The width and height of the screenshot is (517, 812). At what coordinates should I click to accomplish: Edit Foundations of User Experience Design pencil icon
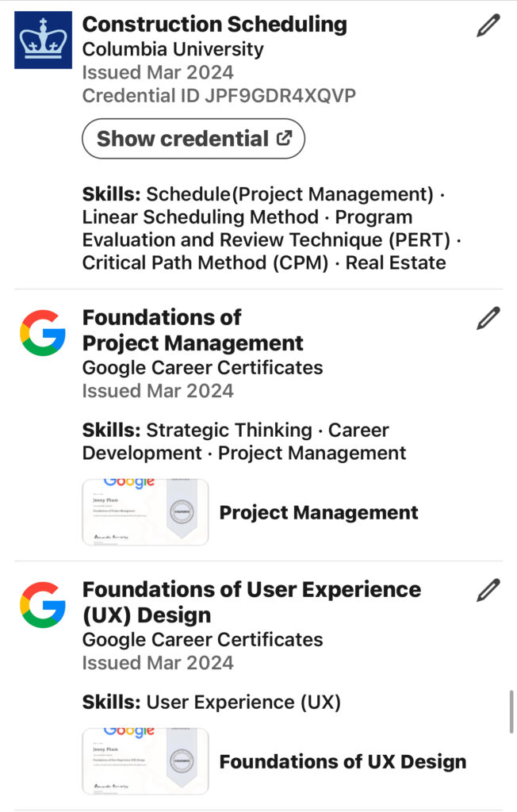488,590
